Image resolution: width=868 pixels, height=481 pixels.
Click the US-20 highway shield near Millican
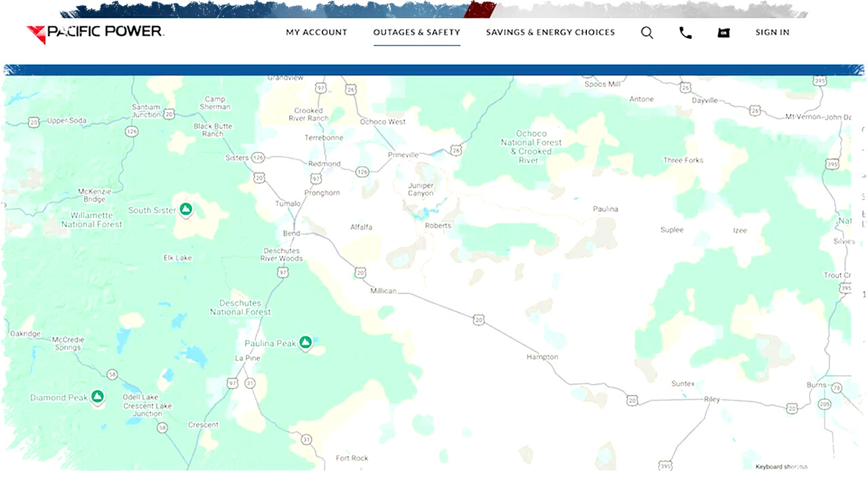point(360,273)
